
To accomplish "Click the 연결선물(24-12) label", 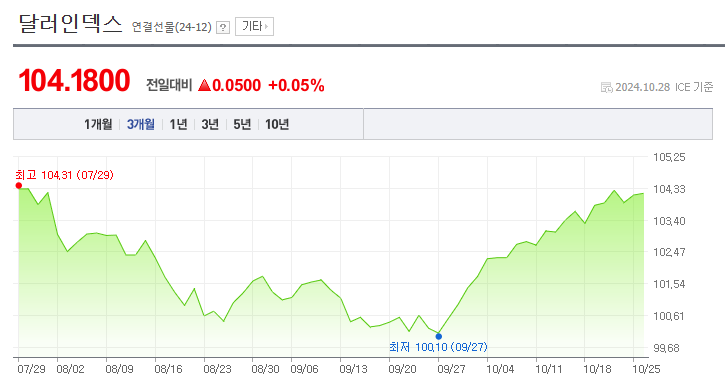I will 172,27.
